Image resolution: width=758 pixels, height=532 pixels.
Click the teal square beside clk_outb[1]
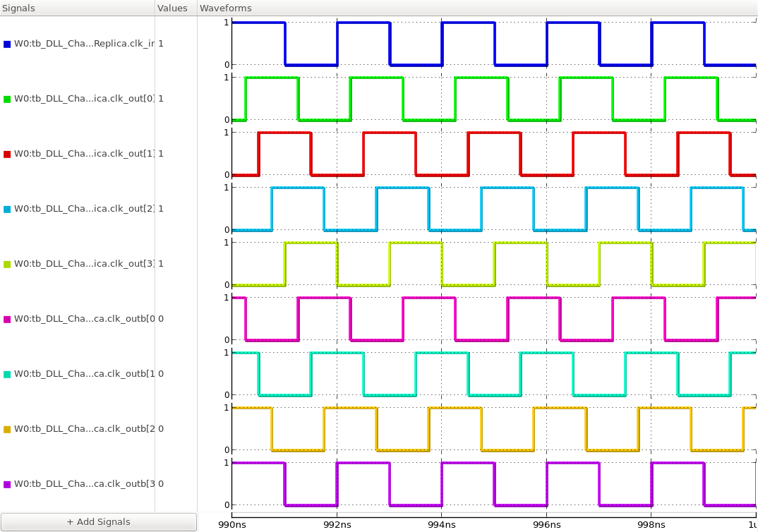(x=7, y=373)
